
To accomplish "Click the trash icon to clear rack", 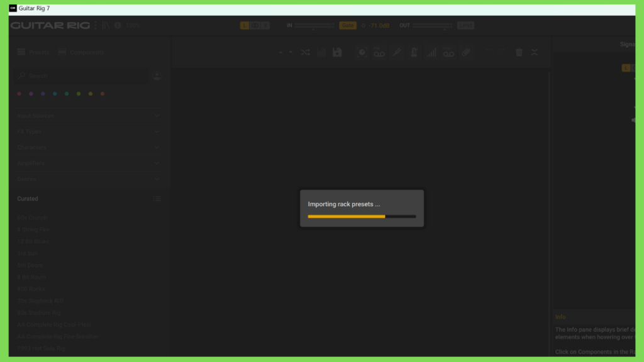I will point(519,53).
